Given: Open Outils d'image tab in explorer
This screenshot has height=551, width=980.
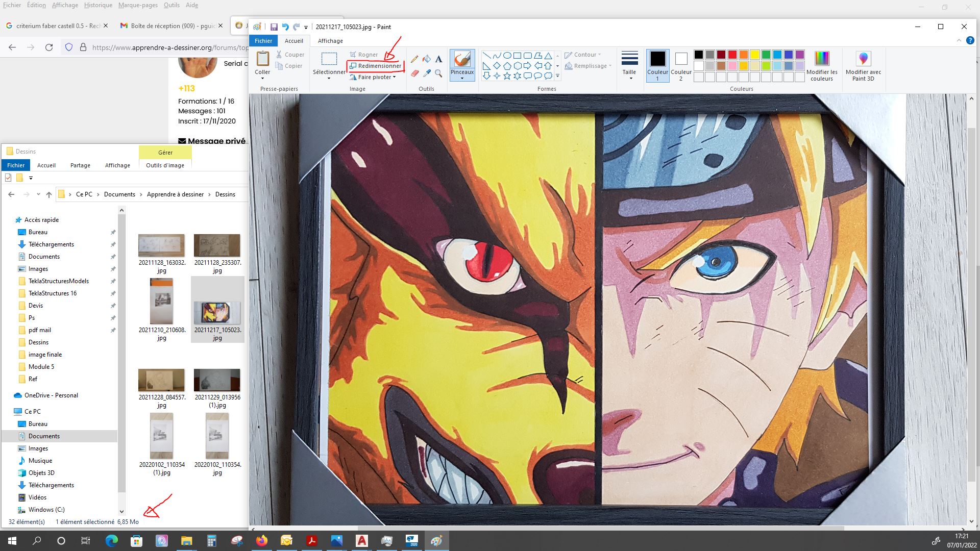Looking at the screenshot, I should (x=165, y=165).
